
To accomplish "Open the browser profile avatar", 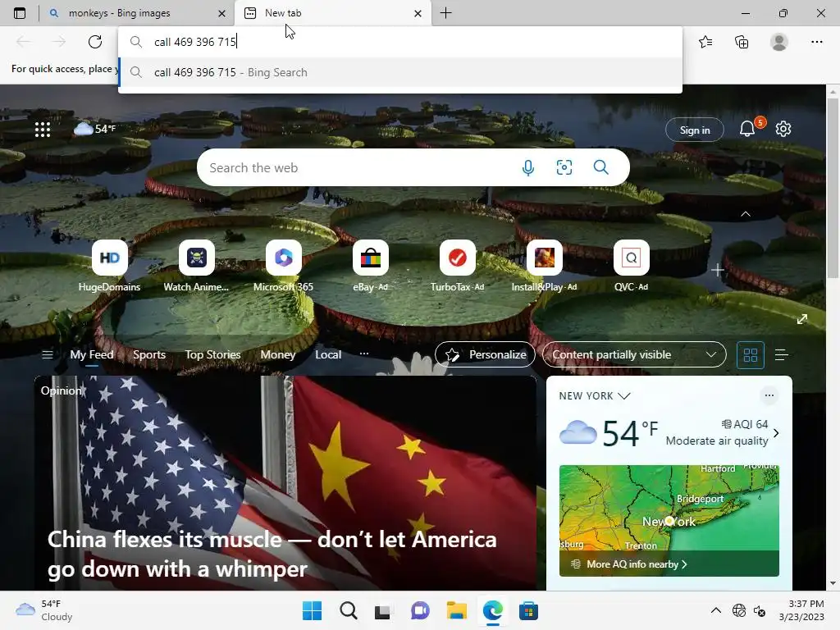I will point(779,42).
